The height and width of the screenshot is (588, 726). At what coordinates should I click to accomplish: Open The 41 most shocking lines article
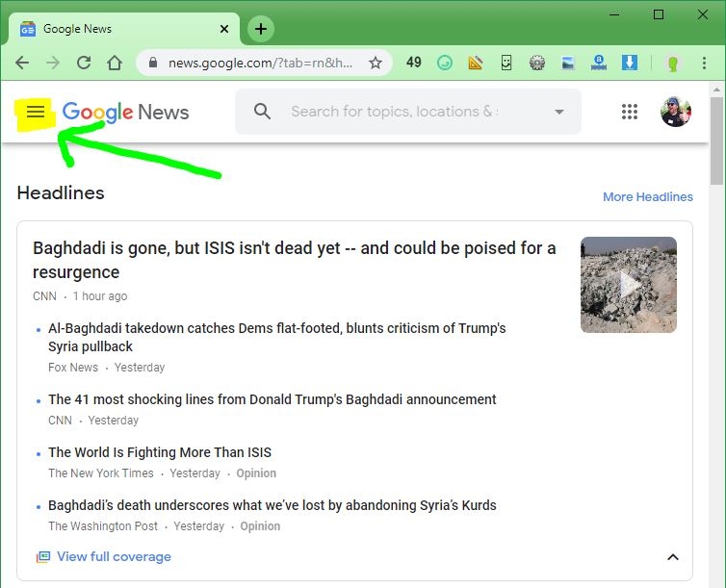point(272,399)
